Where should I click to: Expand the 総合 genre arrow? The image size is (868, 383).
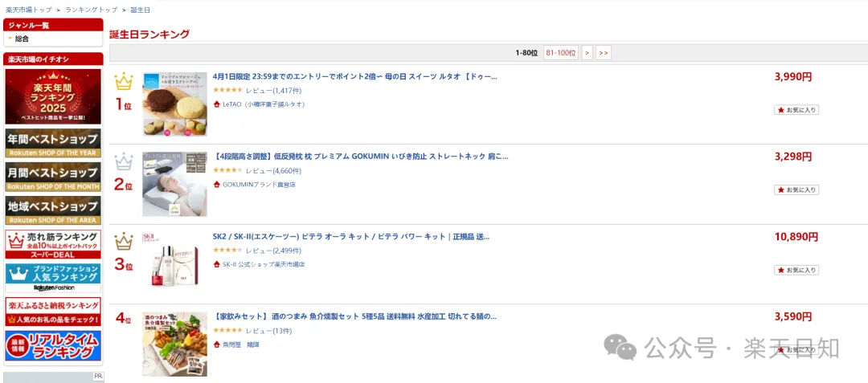(10, 39)
